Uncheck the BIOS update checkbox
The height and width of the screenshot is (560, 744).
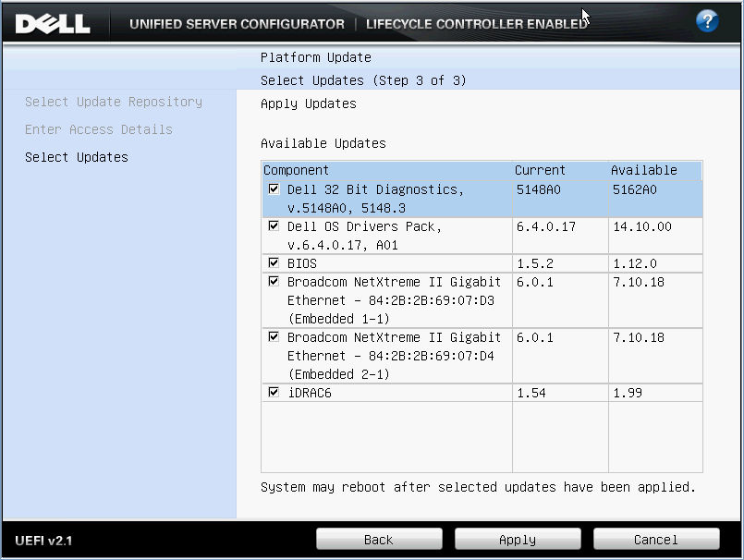pyautogui.click(x=274, y=262)
